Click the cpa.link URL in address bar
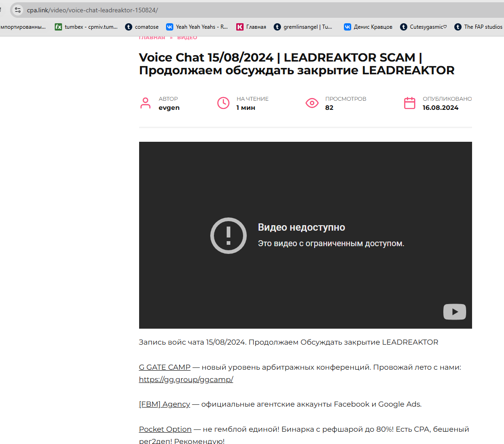The width and height of the screenshot is (504, 444). coord(92,10)
